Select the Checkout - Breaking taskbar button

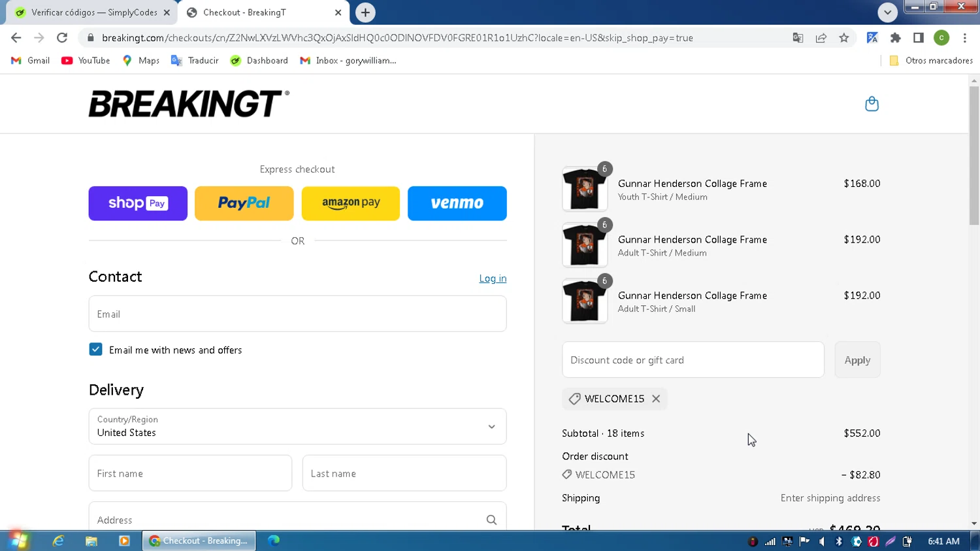coord(199,541)
